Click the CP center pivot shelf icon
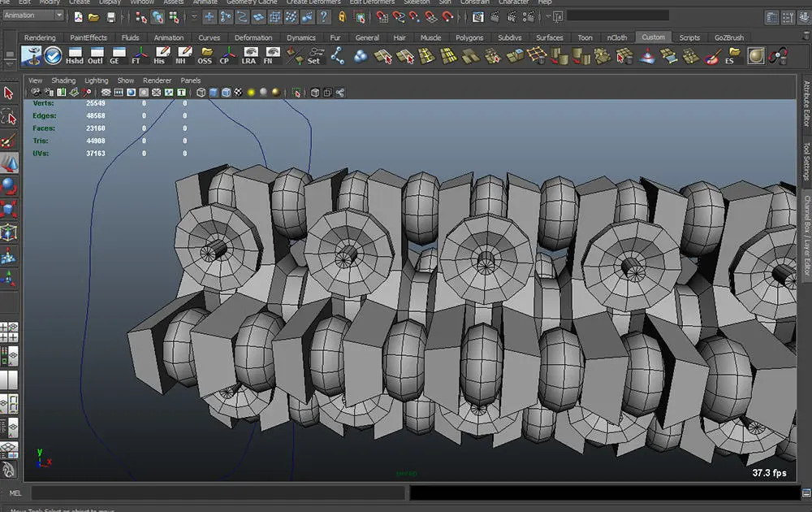 227,55
